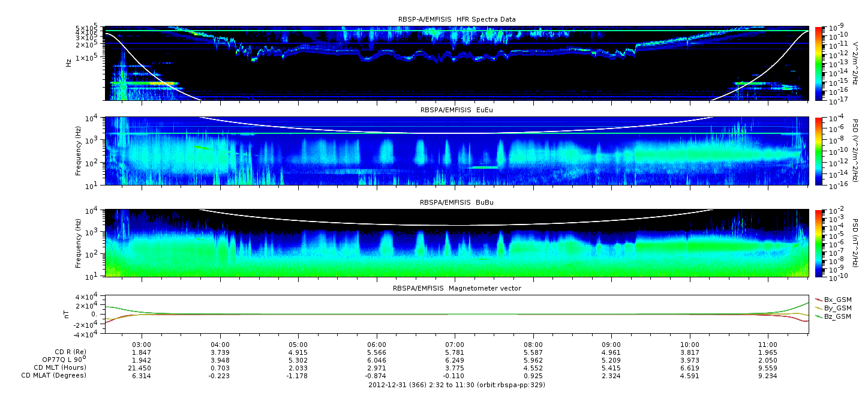Click the 'nT' y-axis label of the magnetometer plot
Screen dimensions: 868x395
(68, 315)
